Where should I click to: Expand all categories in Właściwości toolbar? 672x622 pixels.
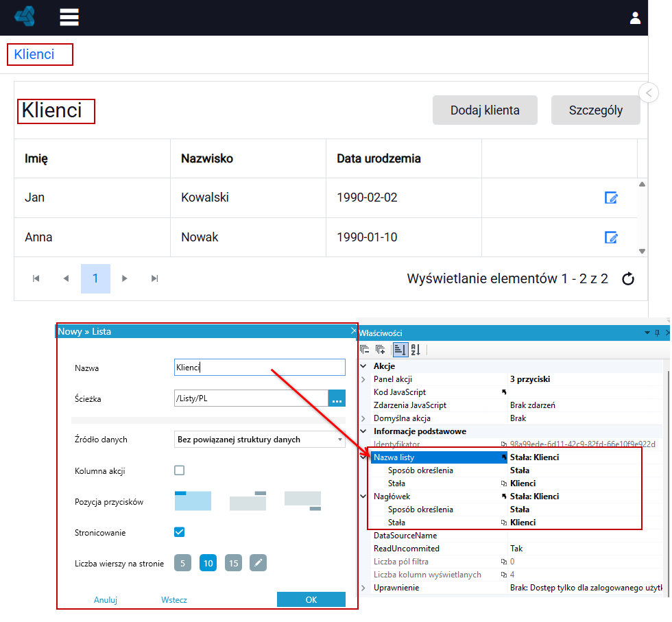point(380,350)
